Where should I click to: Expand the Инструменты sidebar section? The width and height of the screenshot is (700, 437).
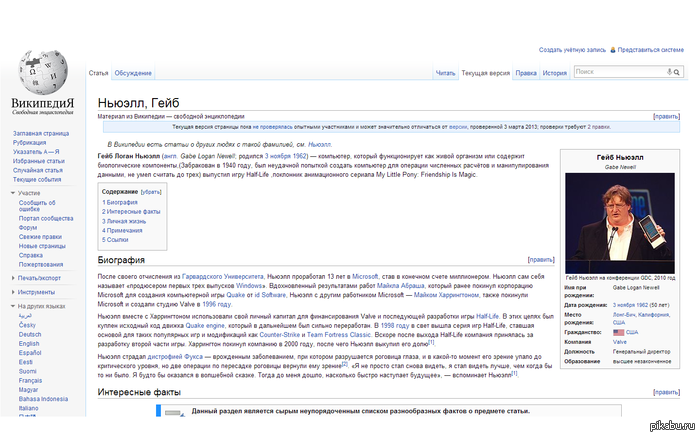pyautogui.click(x=13, y=292)
